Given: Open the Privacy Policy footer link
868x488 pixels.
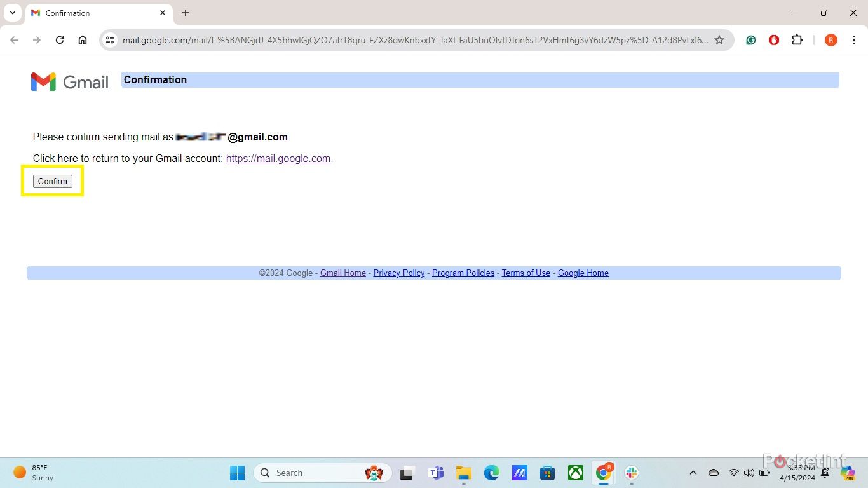Looking at the screenshot, I should pos(398,273).
